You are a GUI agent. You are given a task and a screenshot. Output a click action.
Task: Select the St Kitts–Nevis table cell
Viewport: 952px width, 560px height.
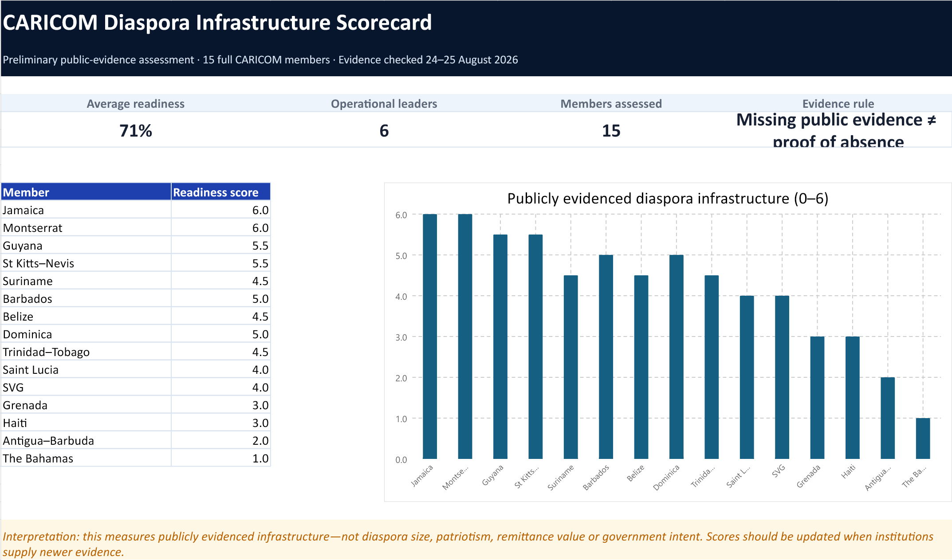(x=86, y=263)
